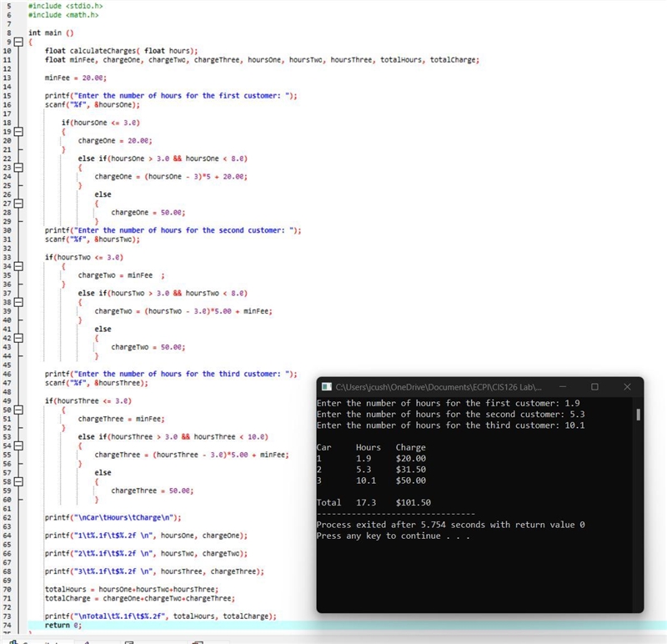The width and height of the screenshot is (667, 644).
Task: Click the 'int main ()' declaration
Action: coord(51,33)
